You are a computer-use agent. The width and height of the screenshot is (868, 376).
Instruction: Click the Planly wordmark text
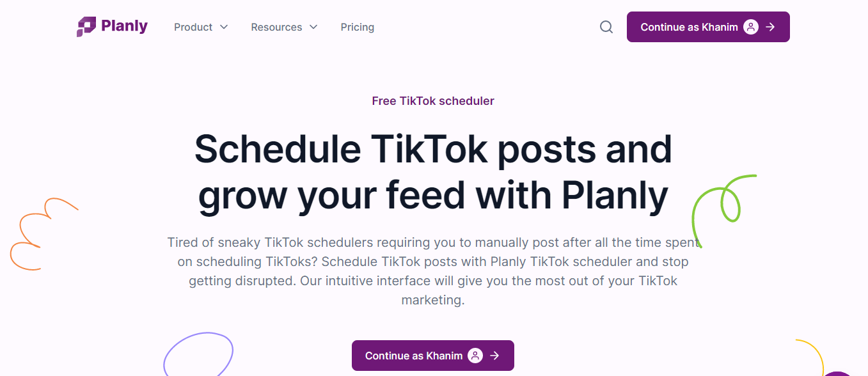pyautogui.click(x=124, y=26)
